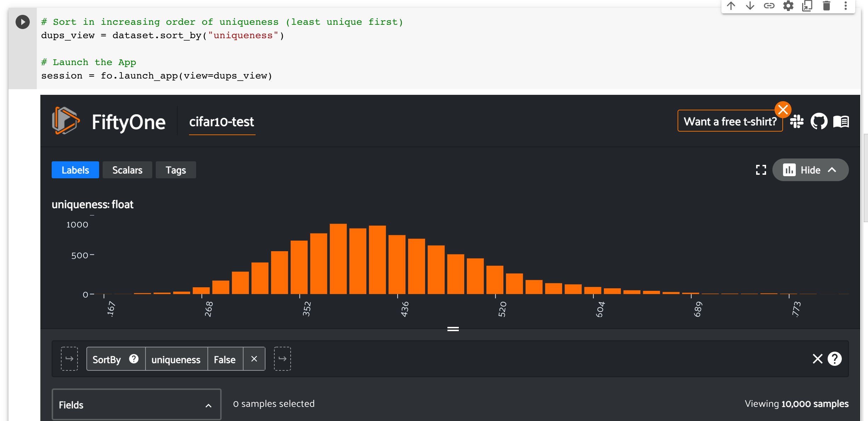868x421 pixels.
Task: Edit the uniqueness field parameter
Action: (x=176, y=359)
